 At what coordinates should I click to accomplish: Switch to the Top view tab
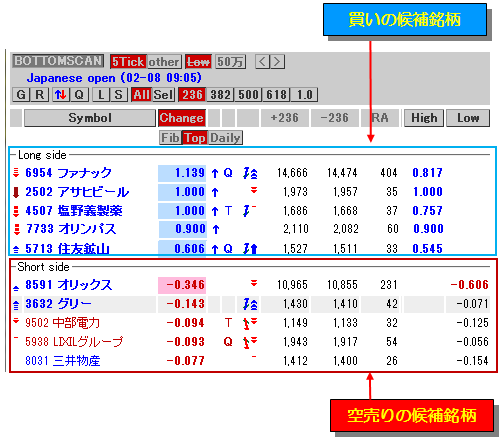195,138
